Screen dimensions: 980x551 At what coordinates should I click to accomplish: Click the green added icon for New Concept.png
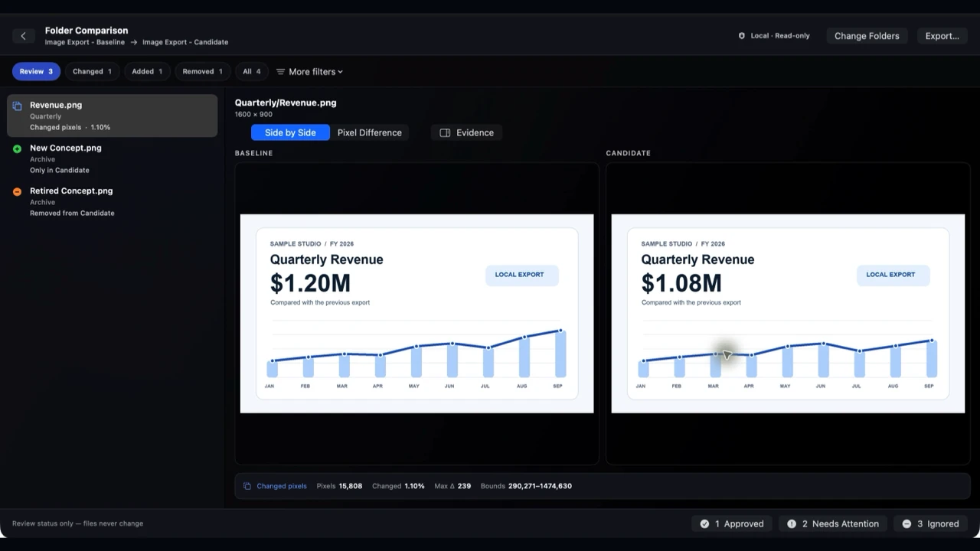point(17,149)
